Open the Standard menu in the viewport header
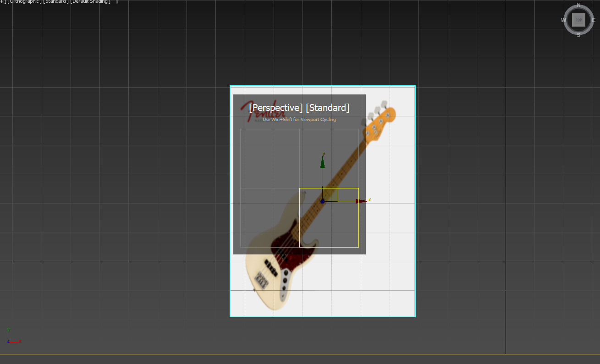The height and width of the screenshot is (364, 600). pyautogui.click(x=56, y=2)
